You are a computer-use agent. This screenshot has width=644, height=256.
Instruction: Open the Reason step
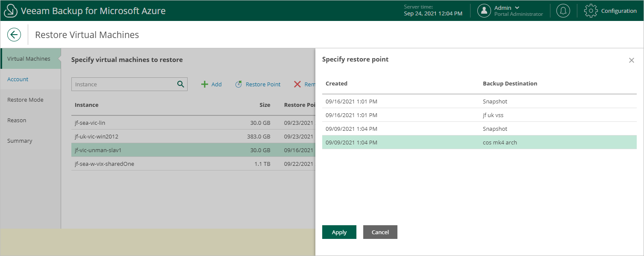pos(31,120)
